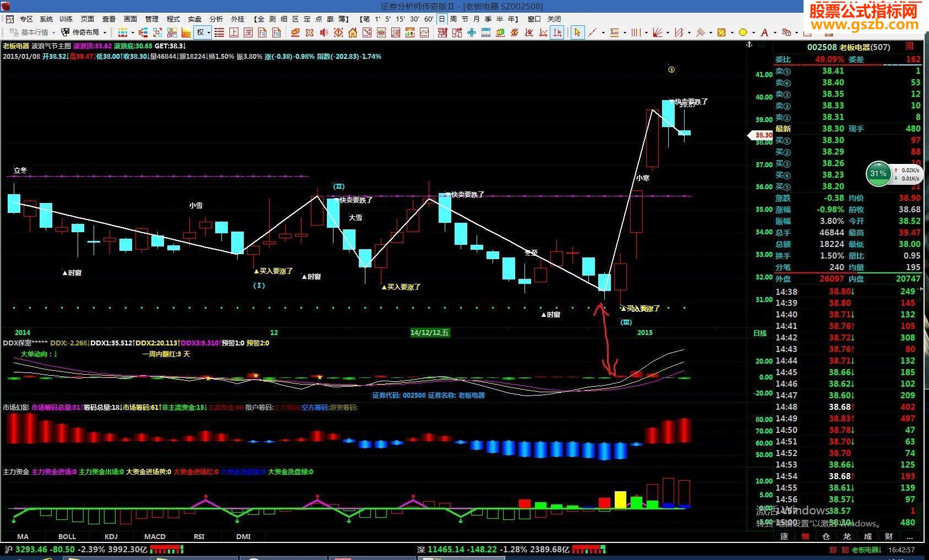Click the 财 finance tab at bottom right

click(889, 536)
